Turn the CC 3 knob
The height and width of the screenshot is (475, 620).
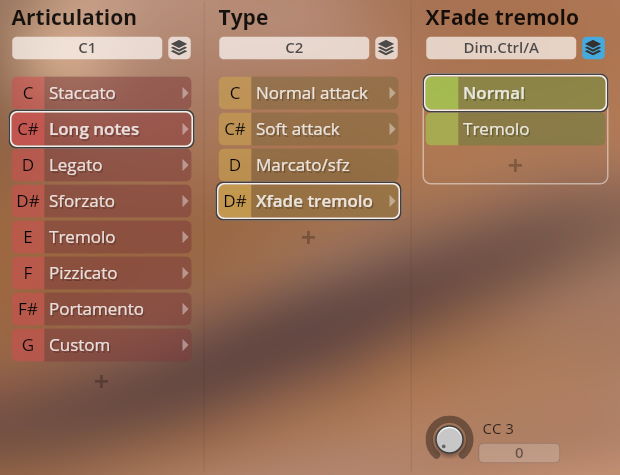[x=450, y=438]
